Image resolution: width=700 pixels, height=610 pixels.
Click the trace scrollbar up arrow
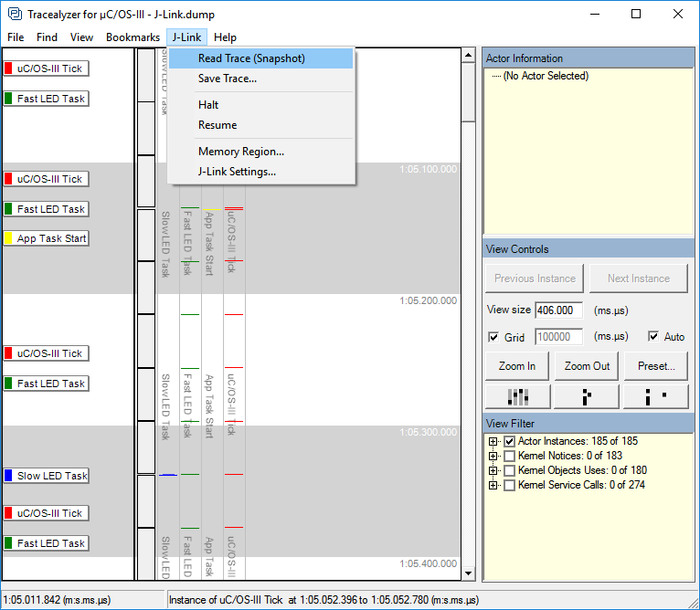pyautogui.click(x=468, y=56)
